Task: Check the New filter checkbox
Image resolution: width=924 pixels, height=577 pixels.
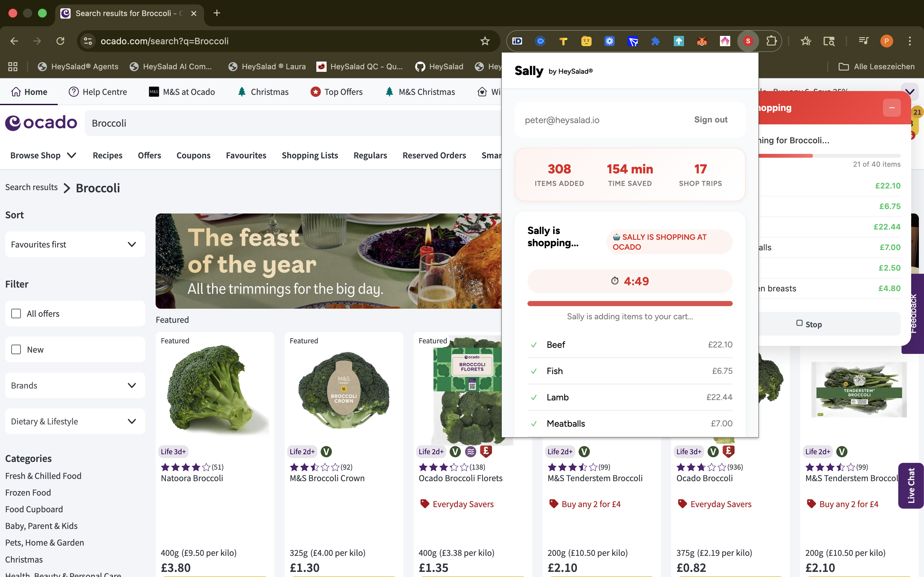Action: [15, 349]
